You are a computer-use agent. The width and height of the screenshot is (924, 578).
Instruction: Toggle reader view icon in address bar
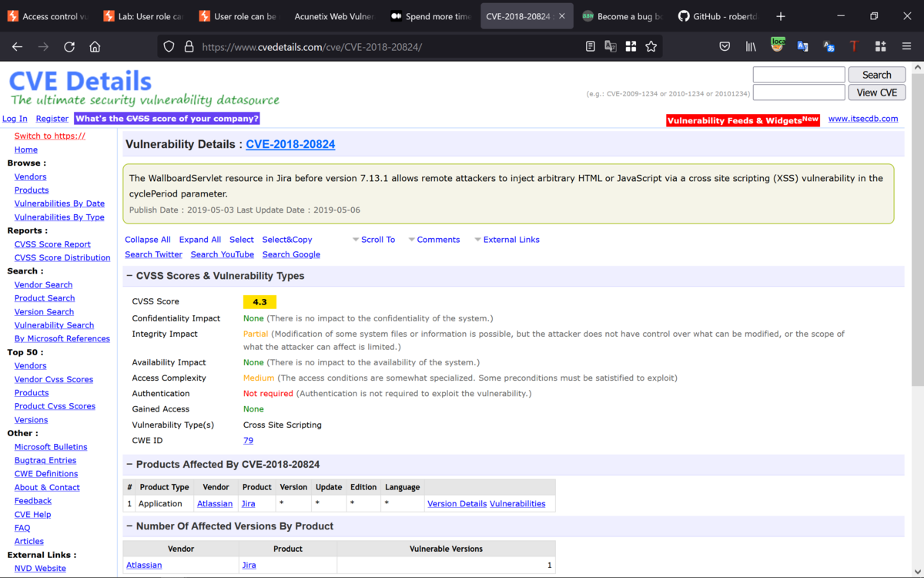(x=591, y=46)
